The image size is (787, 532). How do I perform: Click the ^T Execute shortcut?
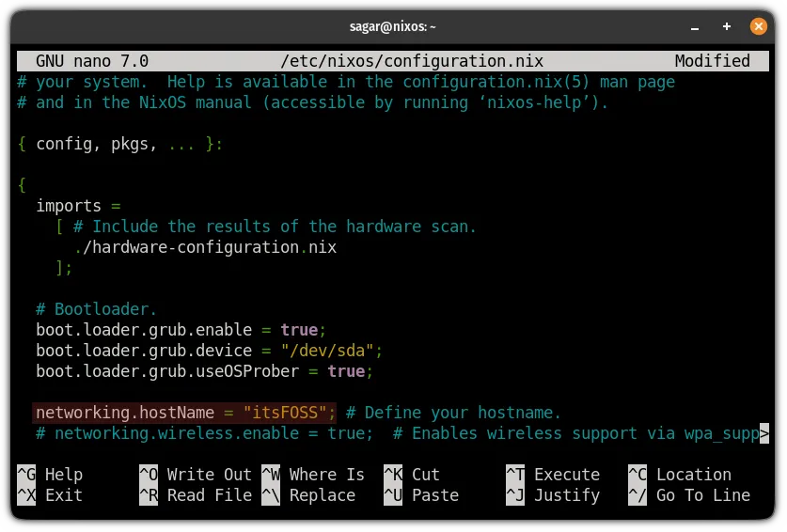point(553,475)
